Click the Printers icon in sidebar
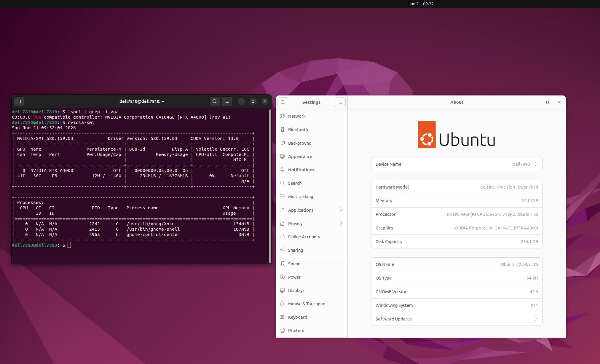This screenshot has width=600, height=364. click(x=282, y=330)
